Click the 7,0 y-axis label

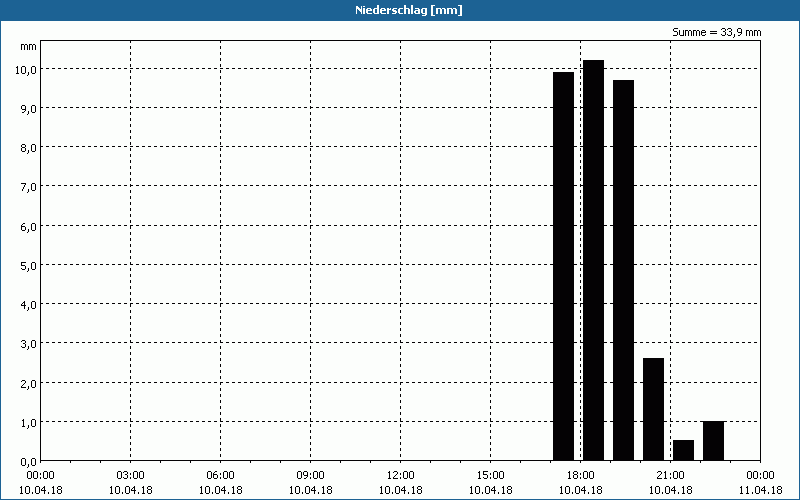(x=28, y=187)
